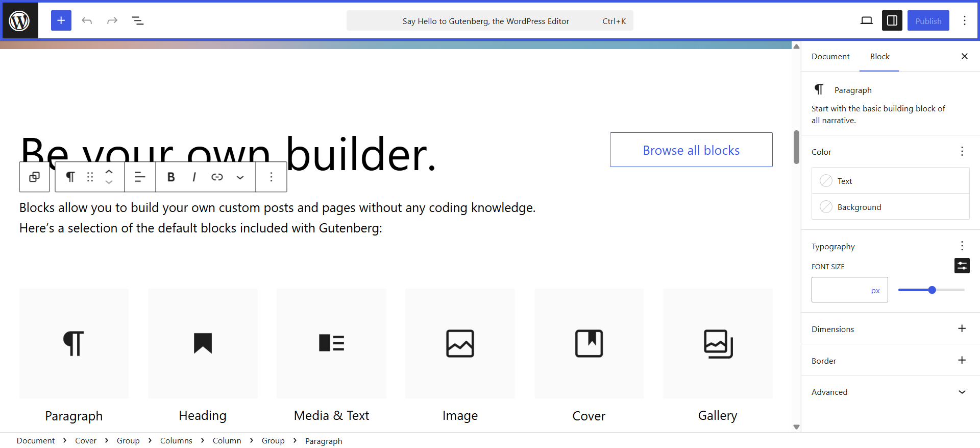Click the editor vertical scrollbar thumb
Viewport: 980px width, 448px height.
pyautogui.click(x=796, y=147)
